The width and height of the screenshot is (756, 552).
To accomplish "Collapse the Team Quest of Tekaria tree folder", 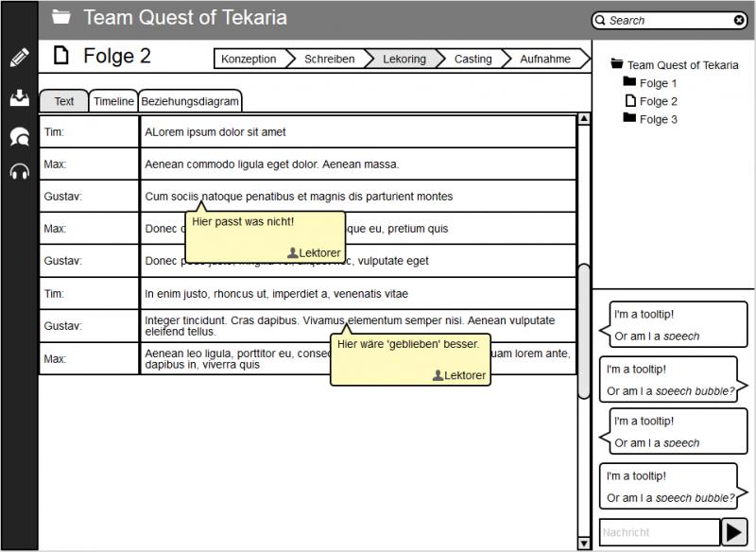I will pyautogui.click(x=617, y=65).
